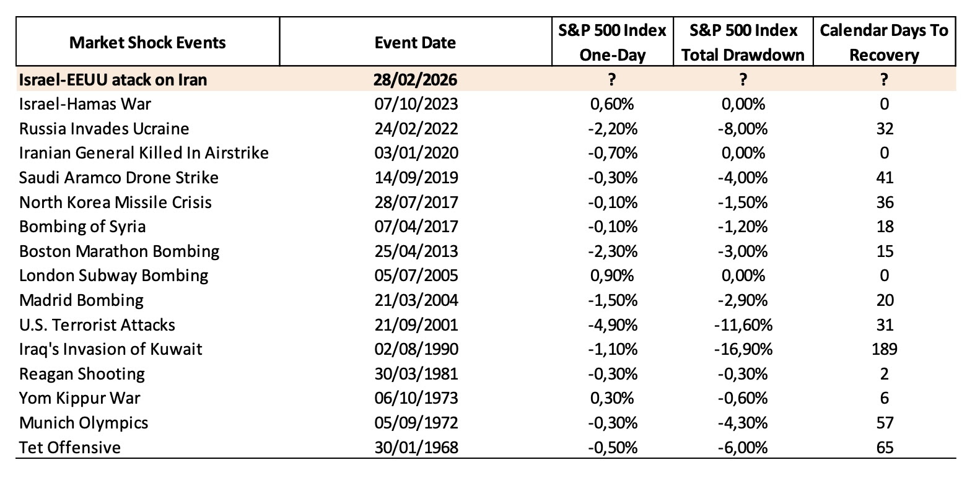Viewport: 980px width, 478px height.
Task: Click the S&P 500 Index One-Day header
Action: (612, 42)
